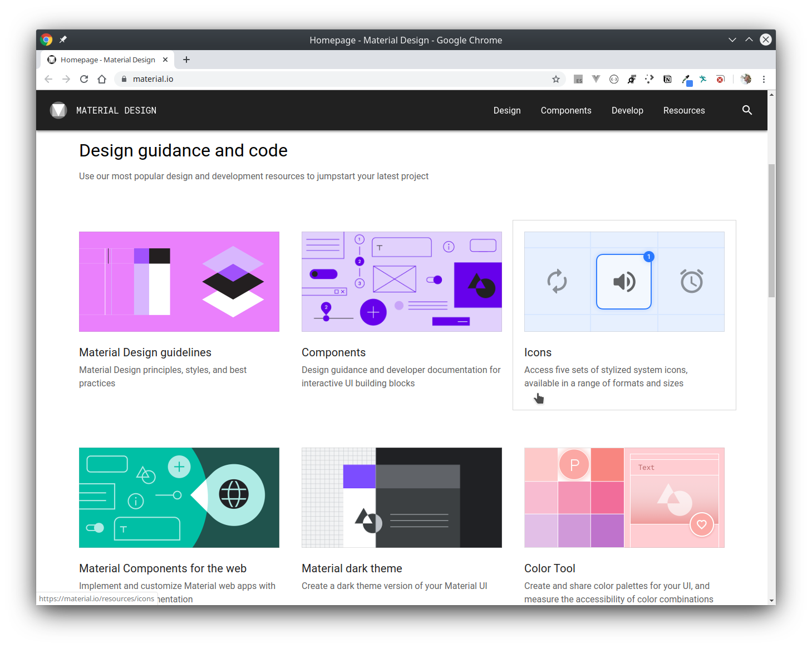Close the Homepage - Material Design tab
The height and width of the screenshot is (648, 812).
click(165, 60)
